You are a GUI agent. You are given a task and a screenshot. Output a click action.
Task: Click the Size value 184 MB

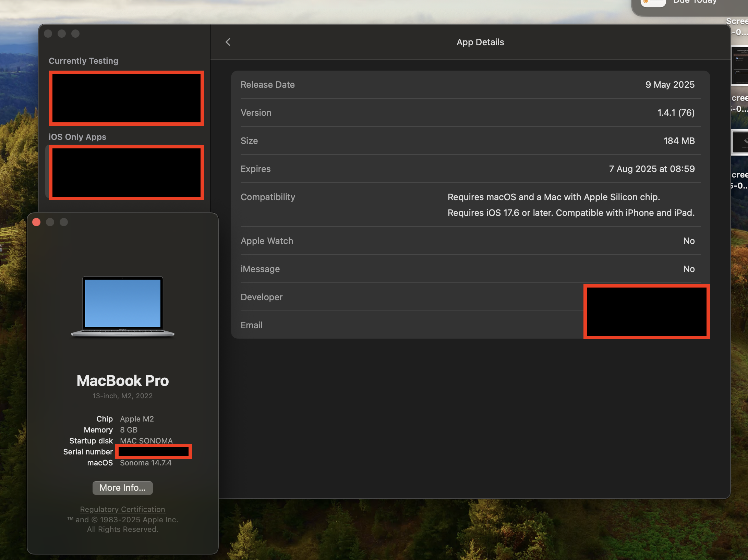[x=679, y=141]
